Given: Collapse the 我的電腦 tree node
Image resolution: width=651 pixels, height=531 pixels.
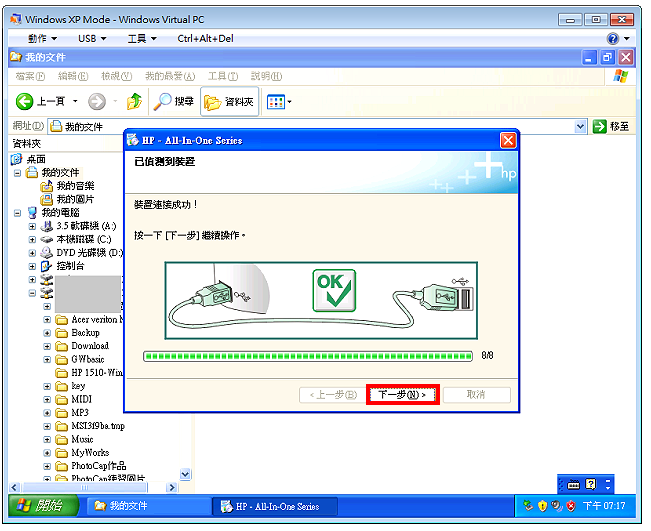Looking at the screenshot, I should coord(17,213).
